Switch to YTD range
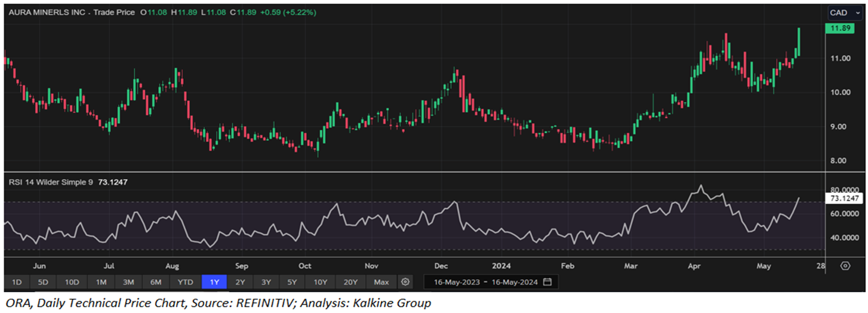The height and width of the screenshot is (313, 868). pos(186,281)
